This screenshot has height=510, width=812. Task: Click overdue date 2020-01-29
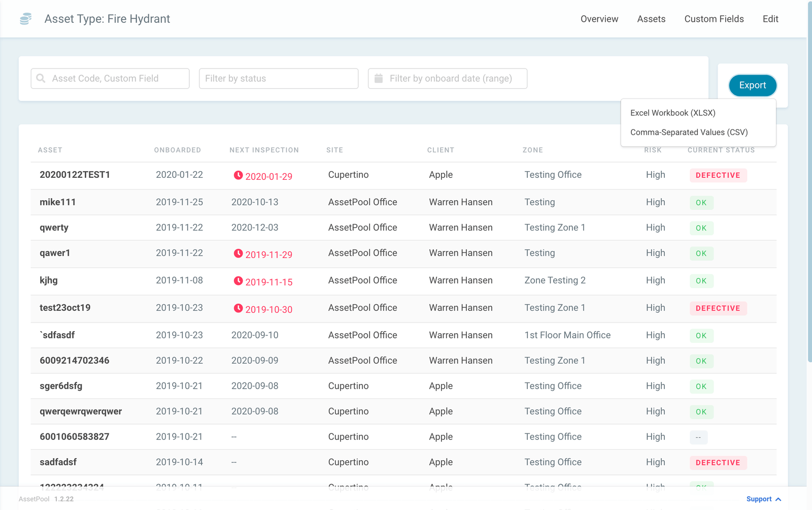269,177
